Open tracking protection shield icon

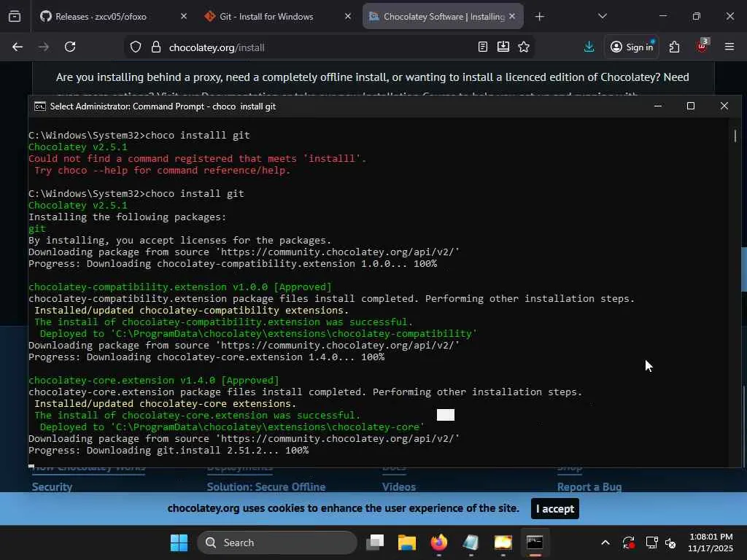point(136,47)
